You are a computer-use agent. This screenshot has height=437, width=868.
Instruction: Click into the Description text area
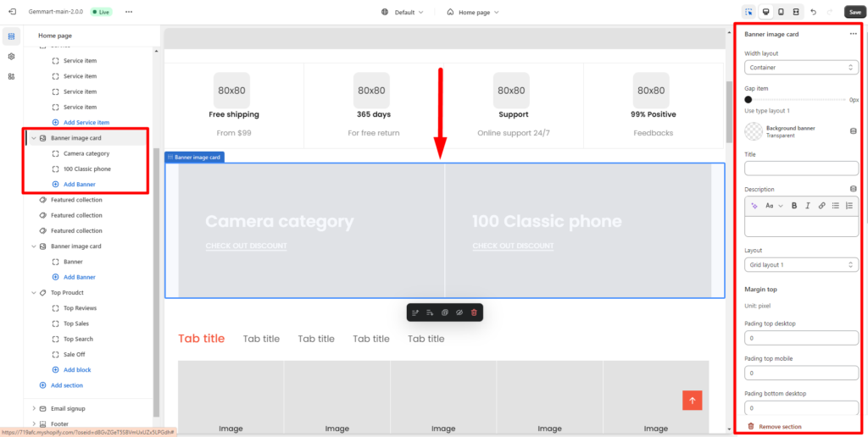(x=801, y=225)
